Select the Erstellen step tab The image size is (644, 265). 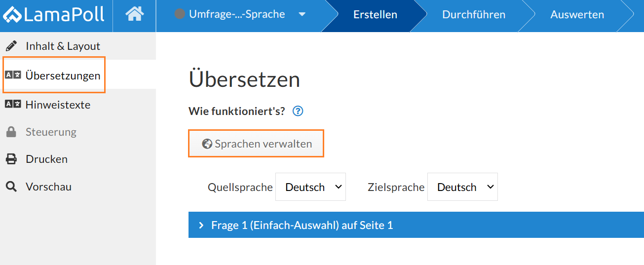click(375, 14)
